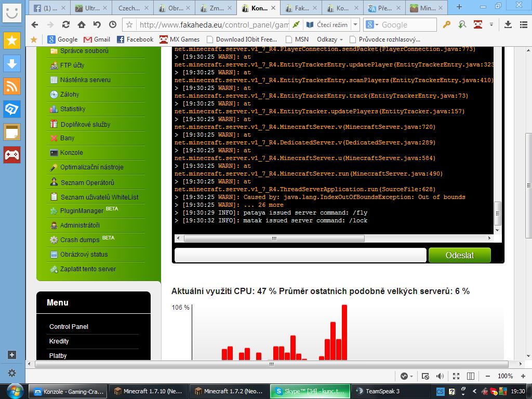Open browsing history clock icon
Viewport: 532px width, 399px height.
pyautogui.click(x=113, y=24)
